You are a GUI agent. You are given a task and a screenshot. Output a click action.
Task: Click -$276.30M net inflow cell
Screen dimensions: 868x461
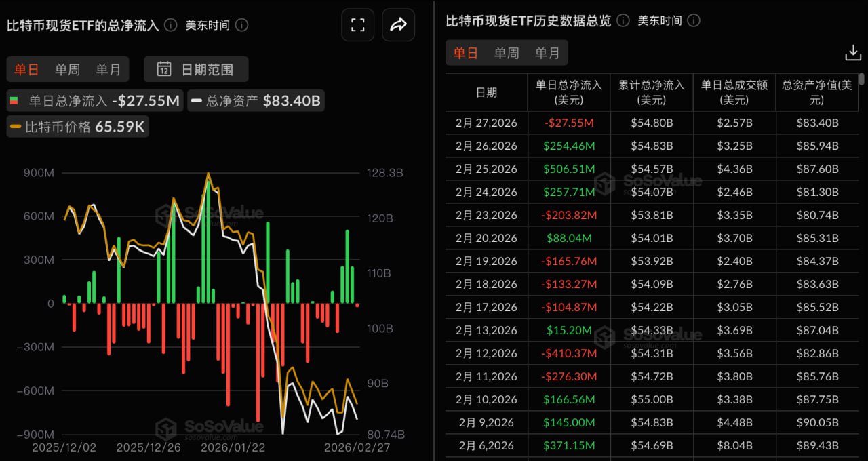coord(569,376)
